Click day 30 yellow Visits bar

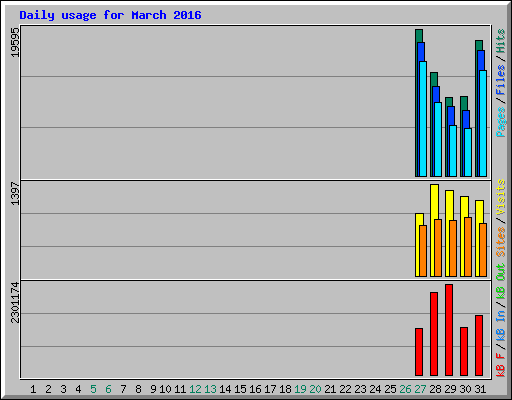point(464,236)
